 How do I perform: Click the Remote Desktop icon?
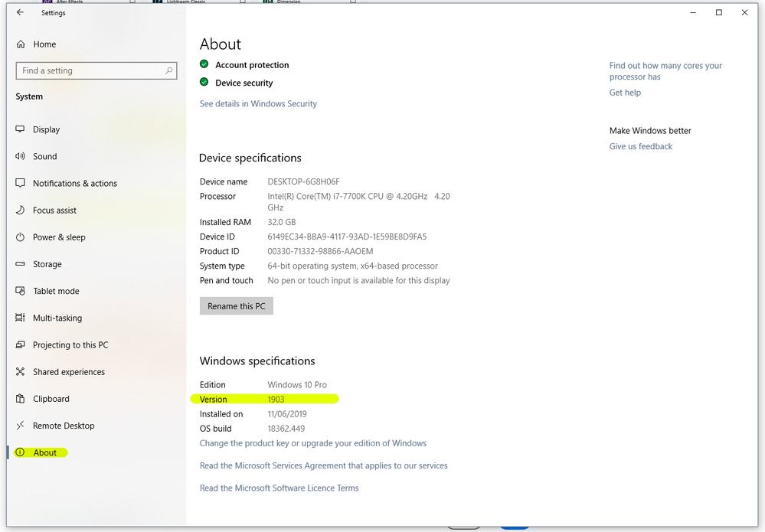[20, 426]
